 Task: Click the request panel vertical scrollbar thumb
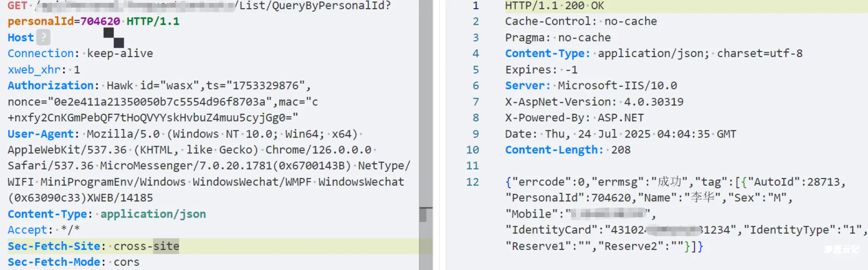[423, 215]
